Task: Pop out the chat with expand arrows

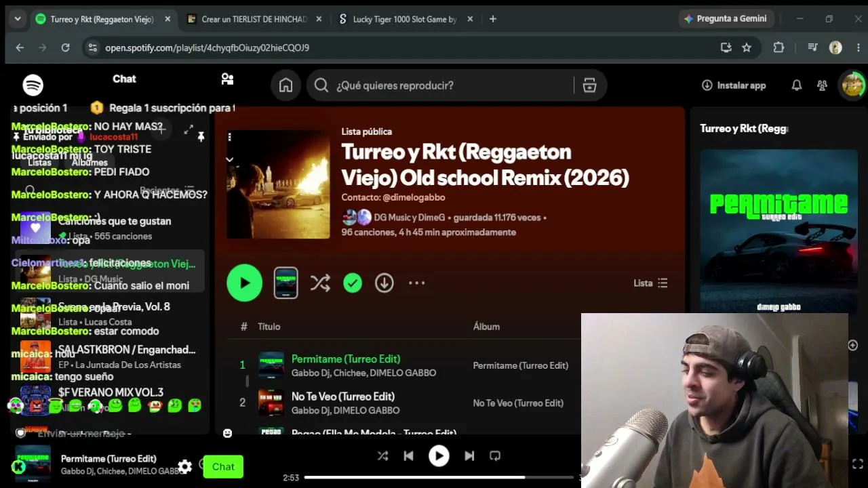Action: [x=189, y=129]
